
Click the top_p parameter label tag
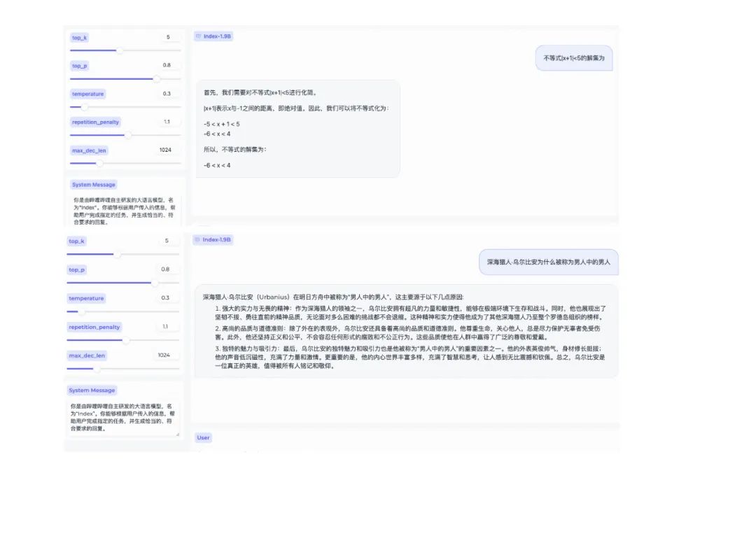pyautogui.click(x=78, y=66)
